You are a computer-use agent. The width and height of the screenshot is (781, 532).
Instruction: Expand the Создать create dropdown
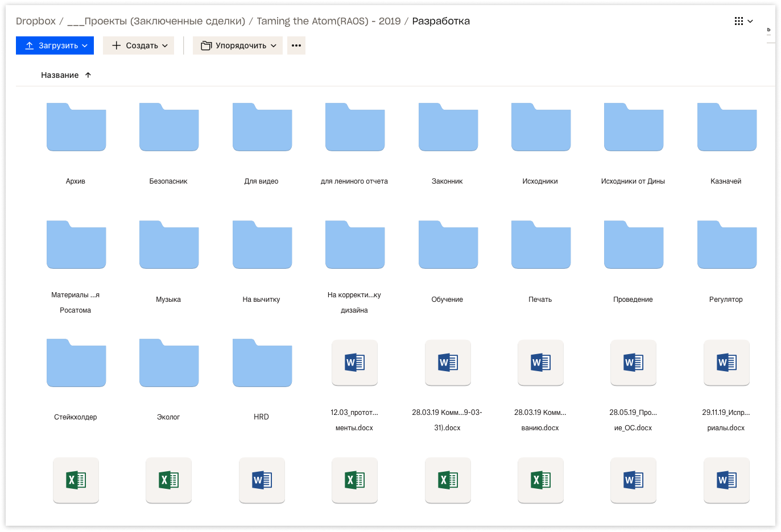[138, 45]
